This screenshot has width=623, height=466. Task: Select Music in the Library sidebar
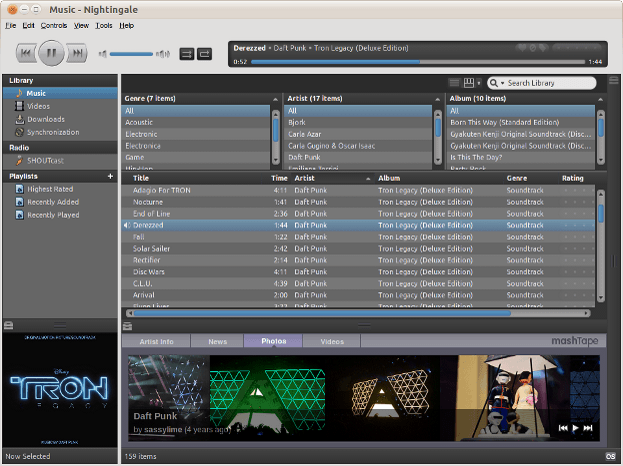pyautogui.click(x=60, y=93)
